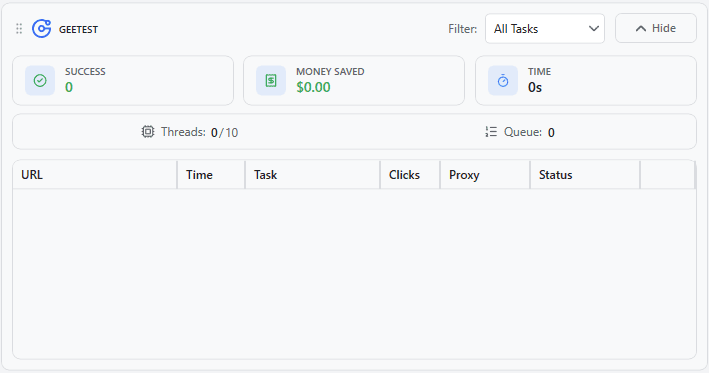
Task: Click the Queue count value
Action: pos(551,132)
